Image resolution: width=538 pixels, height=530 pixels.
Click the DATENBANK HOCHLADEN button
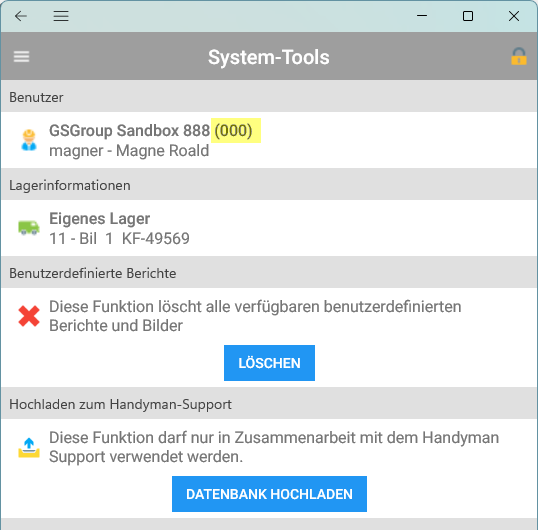click(269, 494)
